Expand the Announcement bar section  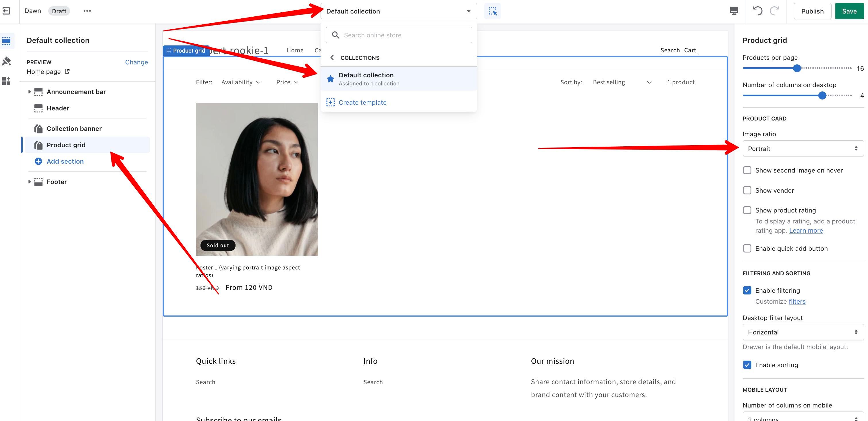(29, 92)
